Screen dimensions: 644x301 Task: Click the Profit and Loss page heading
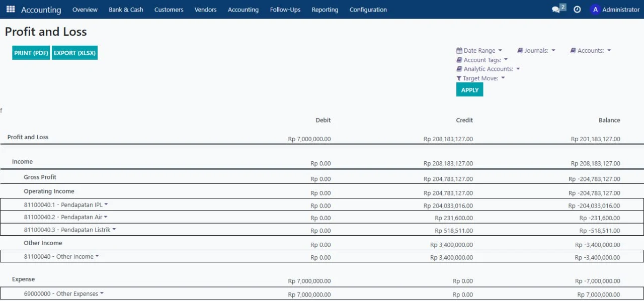(46, 32)
